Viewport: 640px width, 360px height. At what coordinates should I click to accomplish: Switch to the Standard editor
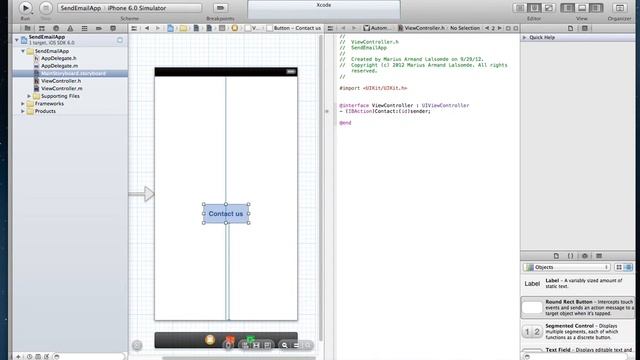tap(520, 8)
